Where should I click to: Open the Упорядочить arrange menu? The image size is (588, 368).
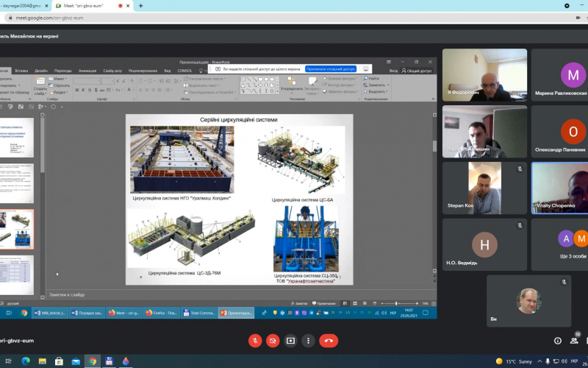(x=291, y=85)
